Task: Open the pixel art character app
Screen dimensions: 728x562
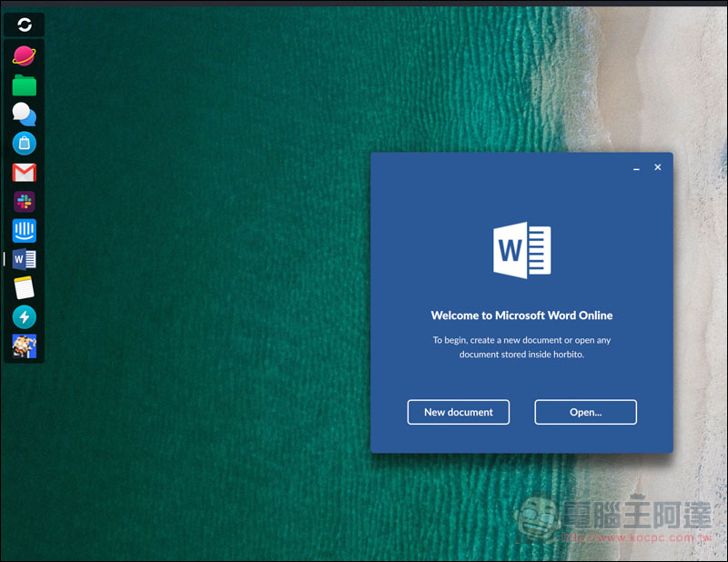Action: tap(25, 346)
